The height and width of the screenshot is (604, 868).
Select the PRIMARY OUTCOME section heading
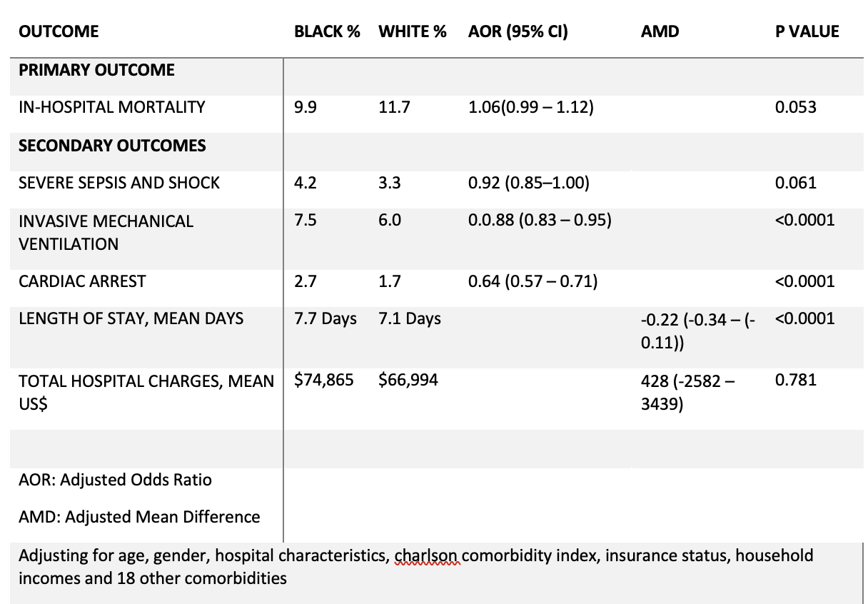coord(96,70)
